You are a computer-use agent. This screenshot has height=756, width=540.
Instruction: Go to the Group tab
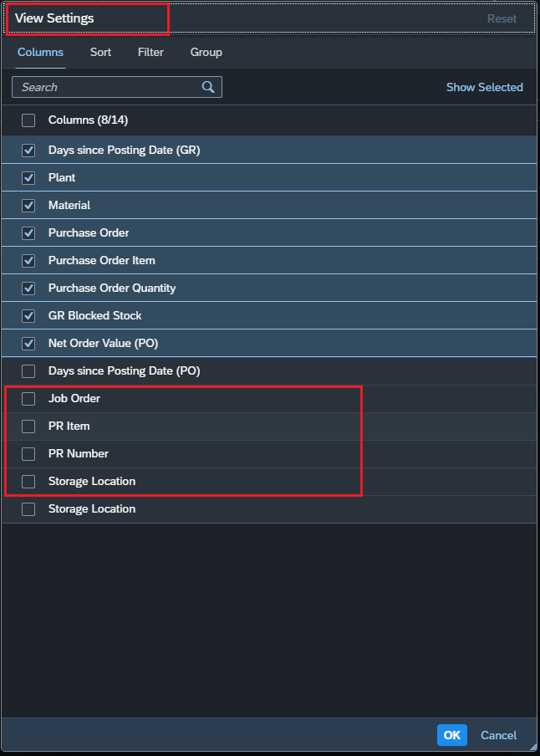[x=206, y=52]
